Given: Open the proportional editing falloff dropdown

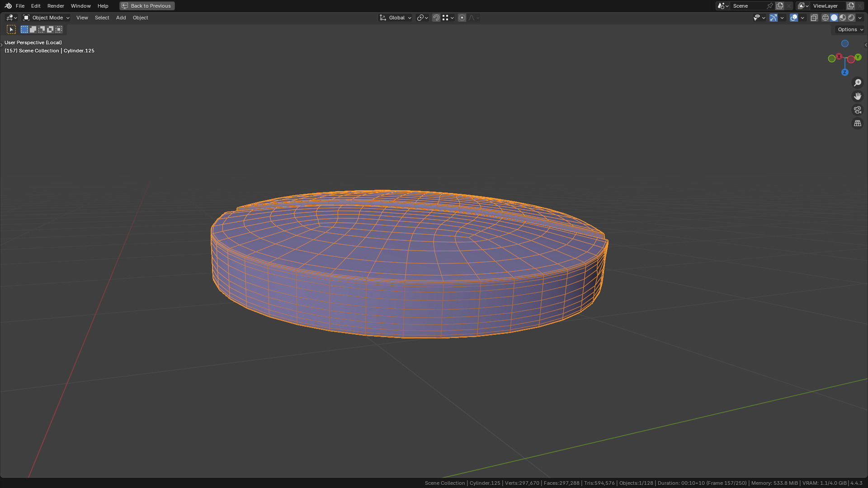Looking at the screenshot, I should (474, 18).
